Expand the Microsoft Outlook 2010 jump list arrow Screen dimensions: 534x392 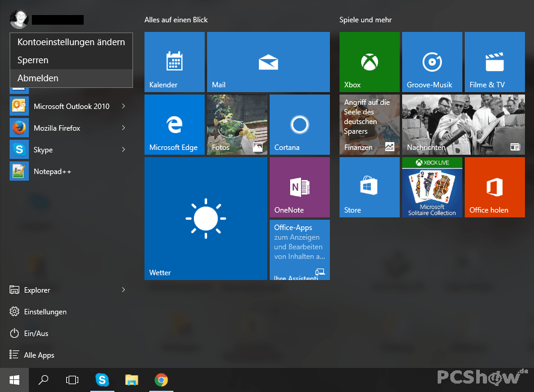tap(123, 106)
